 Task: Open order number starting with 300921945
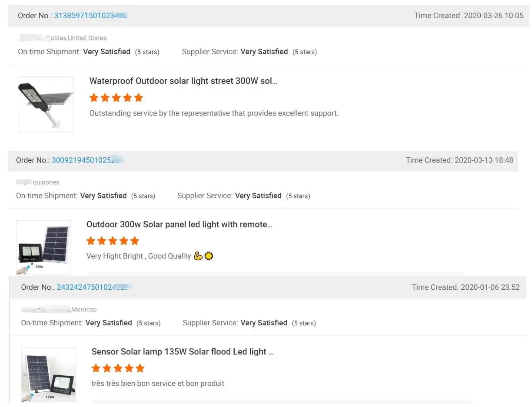87,160
